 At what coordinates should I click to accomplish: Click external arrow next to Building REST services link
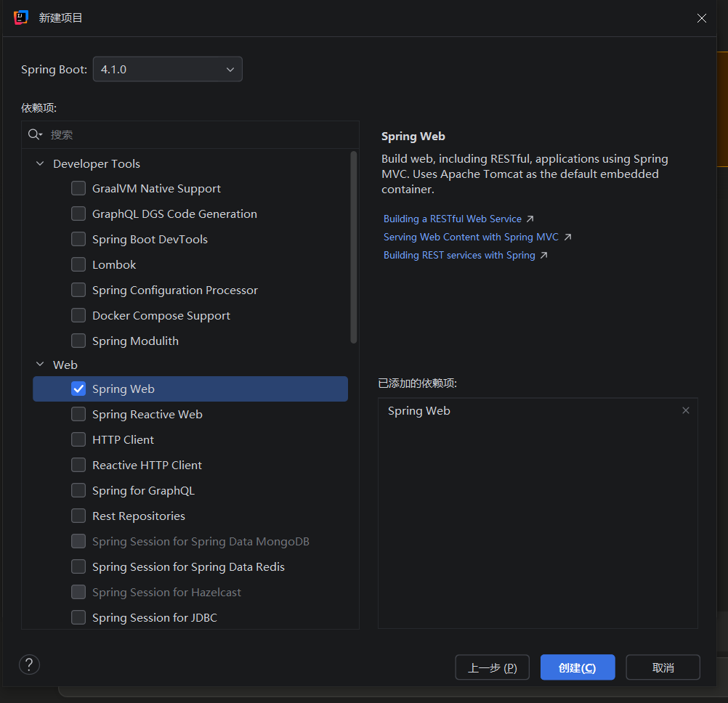543,255
